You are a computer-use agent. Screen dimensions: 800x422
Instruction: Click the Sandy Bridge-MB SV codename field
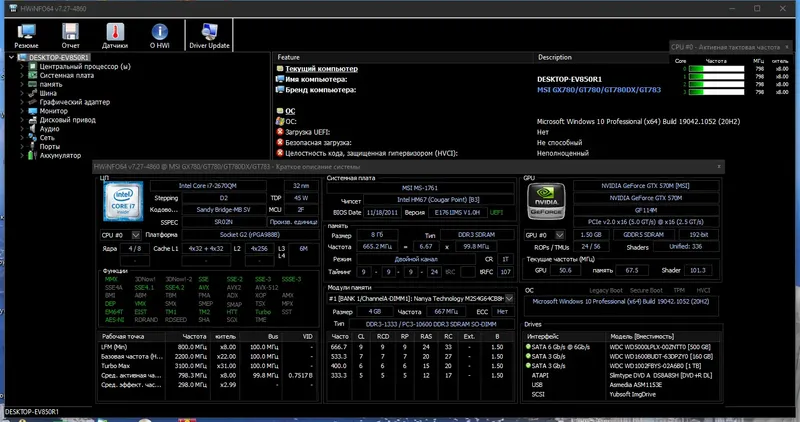(223, 210)
